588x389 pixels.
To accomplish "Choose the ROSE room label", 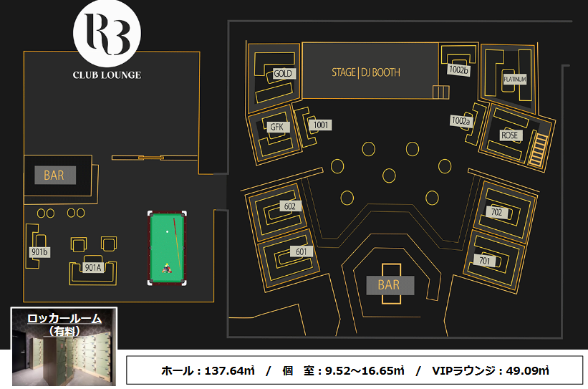I will pos(510,135).
